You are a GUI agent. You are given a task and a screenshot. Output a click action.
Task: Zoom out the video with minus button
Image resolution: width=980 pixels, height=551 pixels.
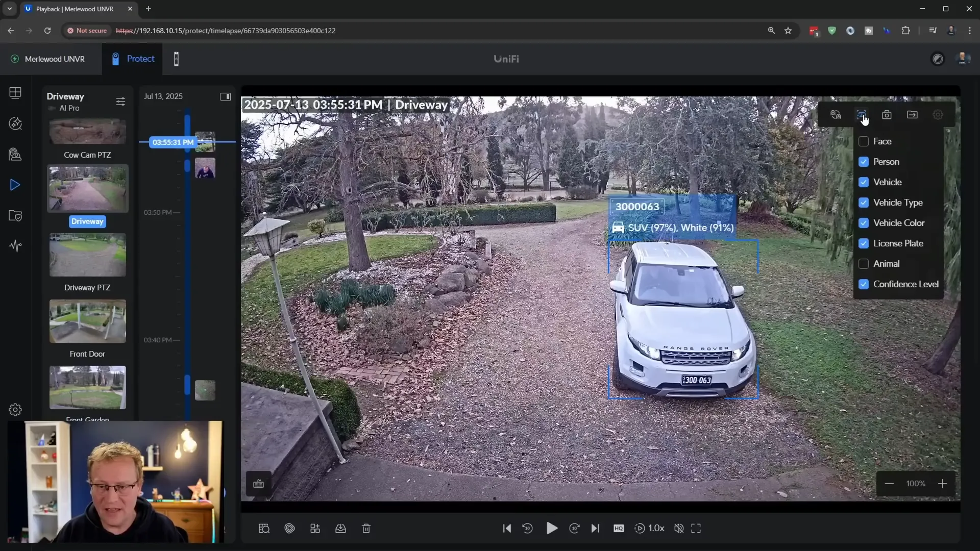pyautogui.click(x=889, y=484)
